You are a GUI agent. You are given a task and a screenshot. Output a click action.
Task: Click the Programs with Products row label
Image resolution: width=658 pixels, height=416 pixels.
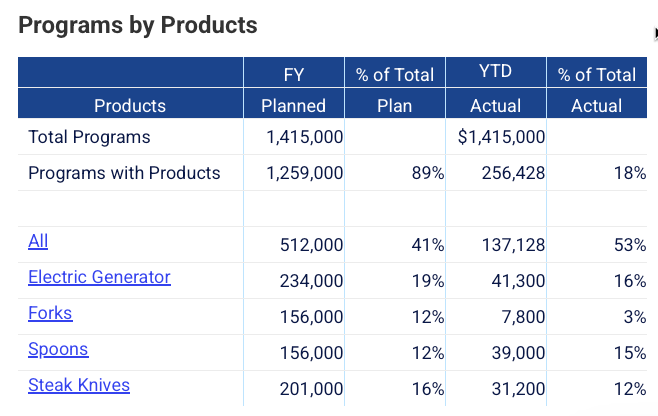124,173
